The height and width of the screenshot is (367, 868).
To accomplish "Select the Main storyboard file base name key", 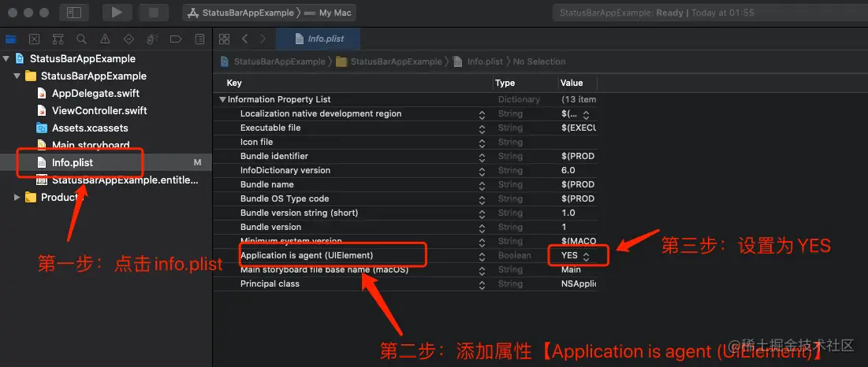I will [x=324, y=269].
